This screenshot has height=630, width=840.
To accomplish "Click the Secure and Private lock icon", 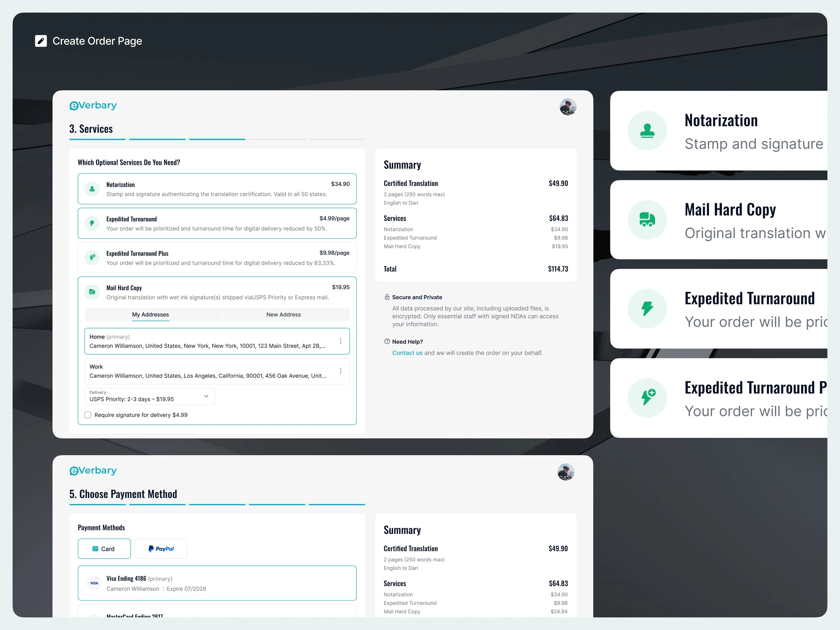I will (x=387, y=297).
